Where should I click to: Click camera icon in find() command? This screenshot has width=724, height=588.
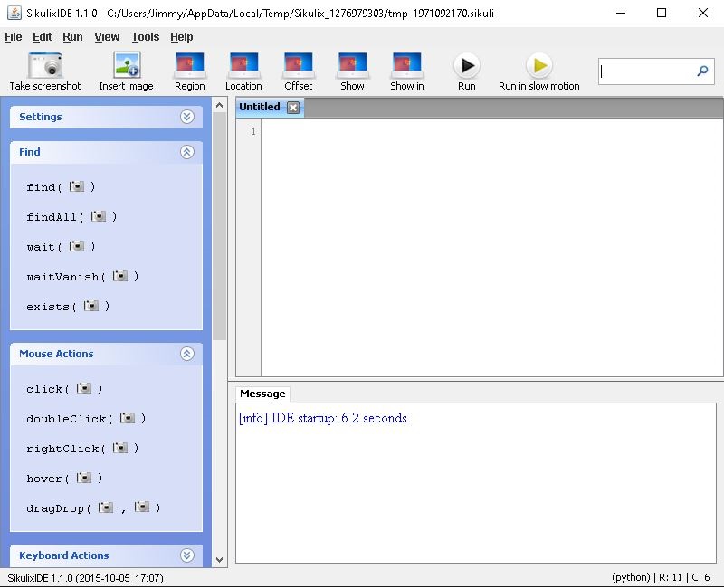point(77,186)
